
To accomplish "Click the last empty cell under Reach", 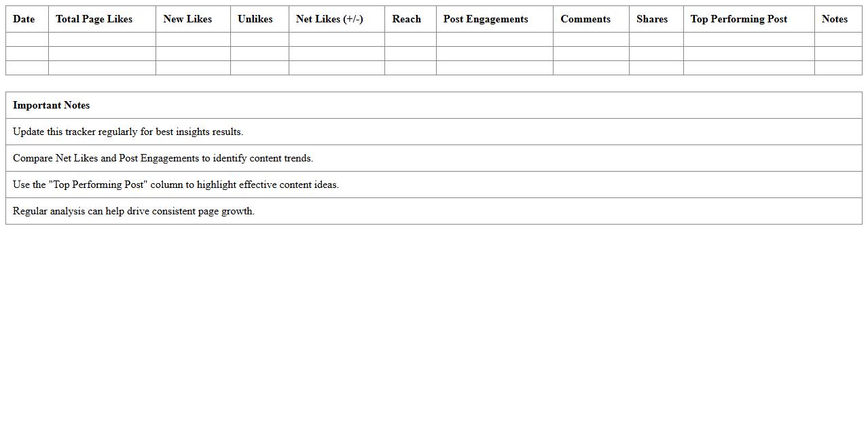I will click(x=410, y=68).
